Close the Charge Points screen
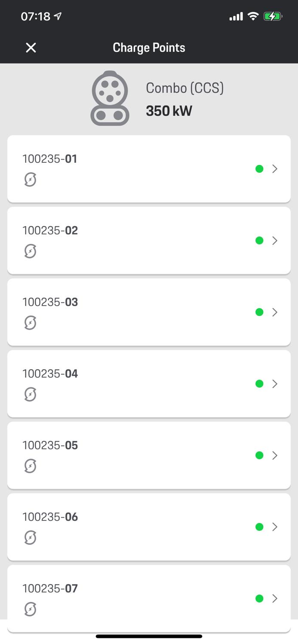Screen dimensions: 298x644 coord(31,48)
